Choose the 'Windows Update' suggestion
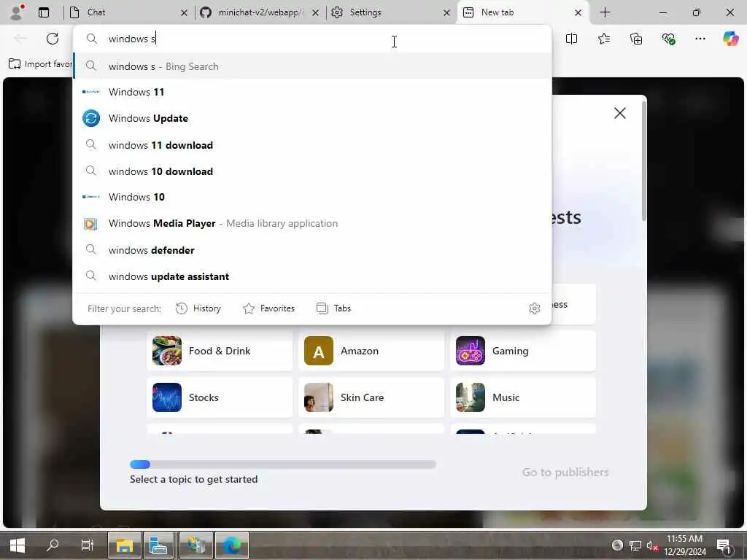 pos(312,118)
